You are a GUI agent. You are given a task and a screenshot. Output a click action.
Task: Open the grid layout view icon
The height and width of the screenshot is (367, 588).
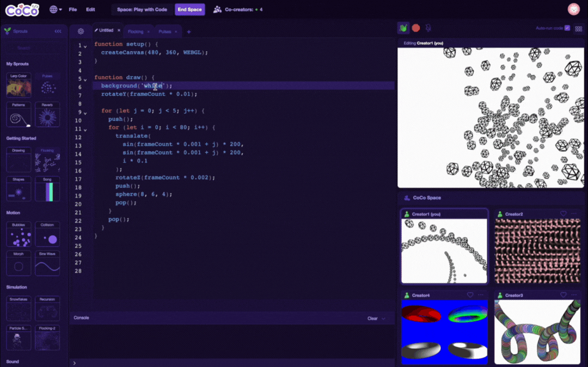coord(578,28)
